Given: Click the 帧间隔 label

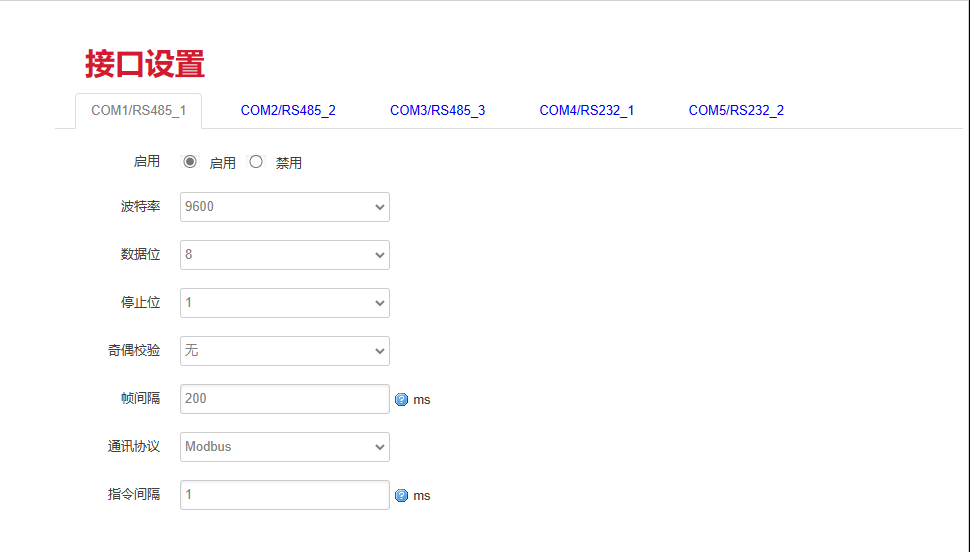Looking at the screenshot, I should tap(140, 398).
